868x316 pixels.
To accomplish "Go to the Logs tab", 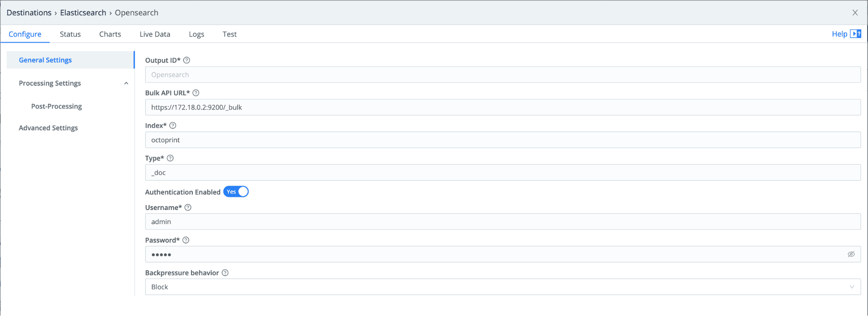I will pyautogui.click(x=196, y=34).
